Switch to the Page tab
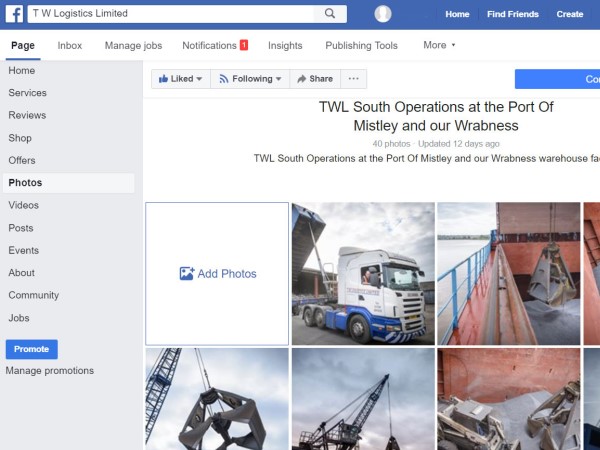Image resolution: width=600 pixels, height=450 pixels. (x=23, y=46)
